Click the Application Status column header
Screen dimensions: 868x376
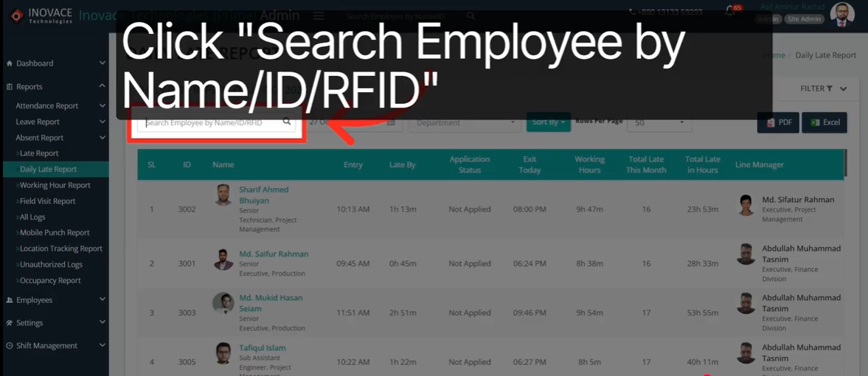click(x=470, y=164)
